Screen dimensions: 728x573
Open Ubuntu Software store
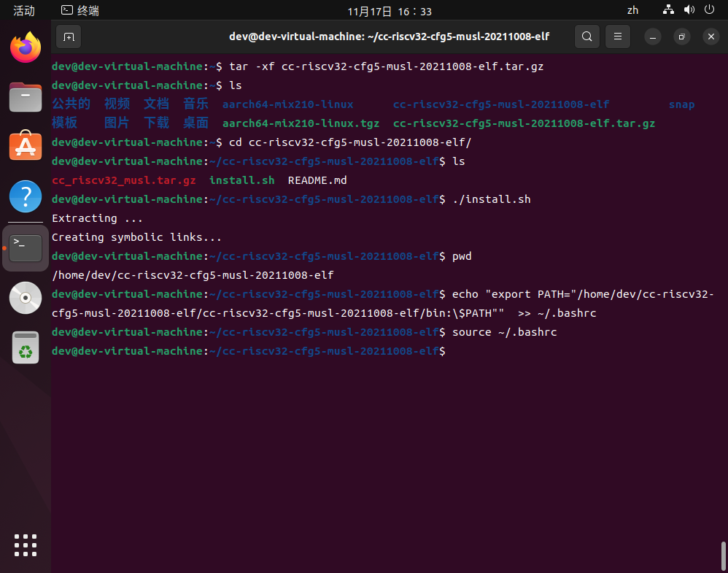pos(26,147)
